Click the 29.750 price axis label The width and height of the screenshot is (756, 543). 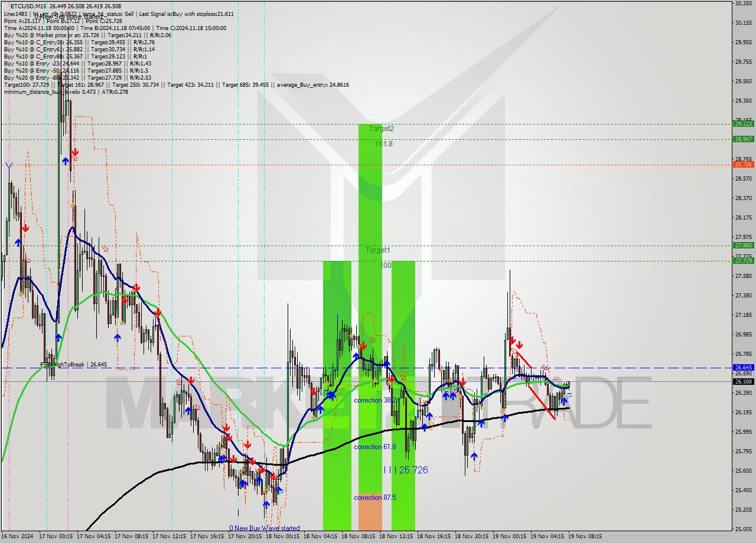tap(743, 62)
